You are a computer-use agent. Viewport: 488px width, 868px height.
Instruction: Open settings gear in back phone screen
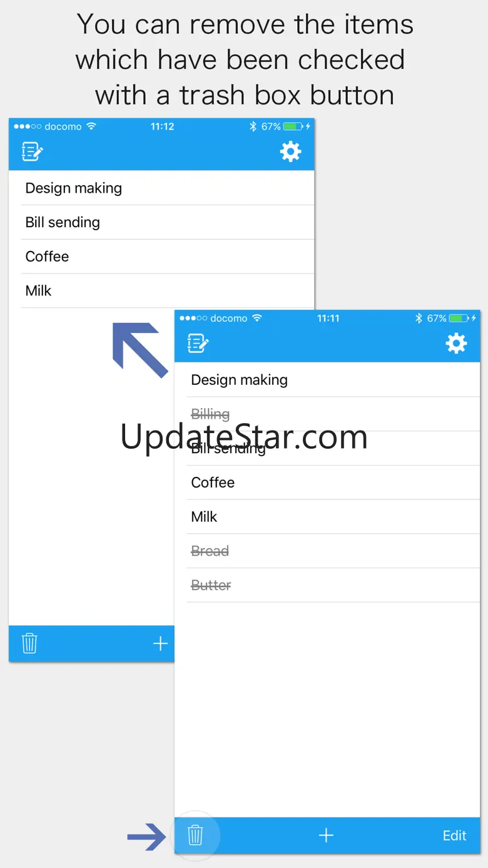point(290,151)
